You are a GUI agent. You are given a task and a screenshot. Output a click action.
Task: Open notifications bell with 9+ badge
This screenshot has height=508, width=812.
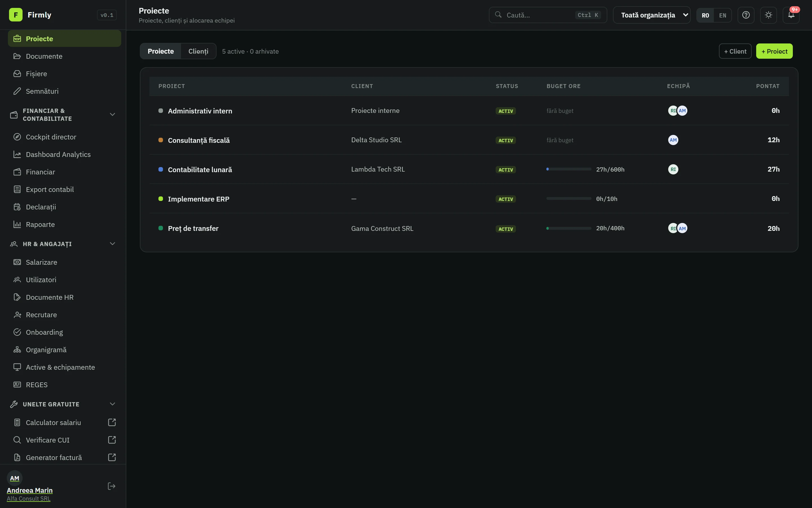point(791,15)
